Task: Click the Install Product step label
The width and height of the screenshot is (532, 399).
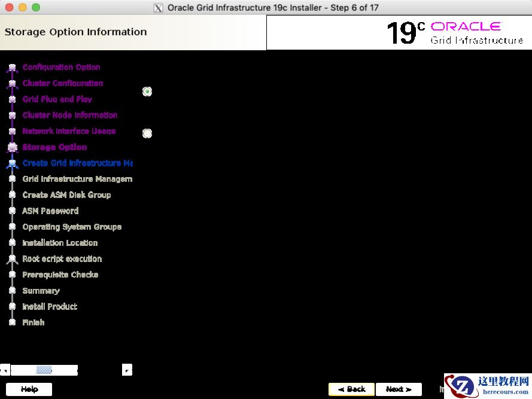Action: pos(50,306)
